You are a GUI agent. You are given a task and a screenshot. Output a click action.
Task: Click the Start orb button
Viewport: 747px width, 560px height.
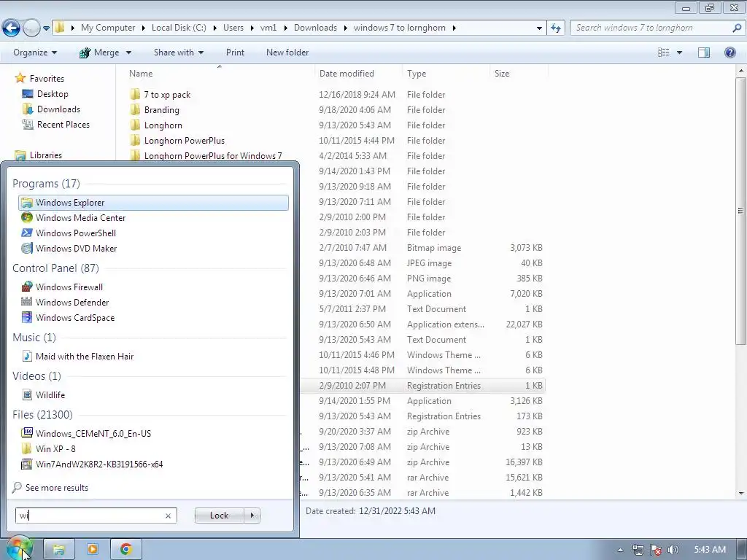pyautogui.click(x=19, y=548)
